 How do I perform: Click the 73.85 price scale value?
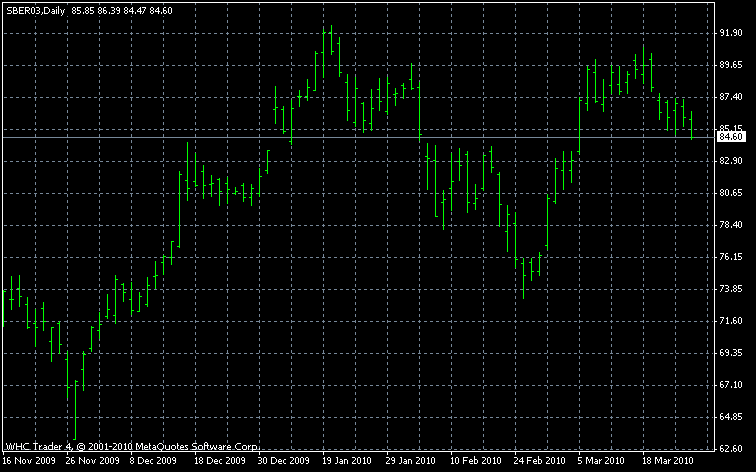tap(731, 289)
